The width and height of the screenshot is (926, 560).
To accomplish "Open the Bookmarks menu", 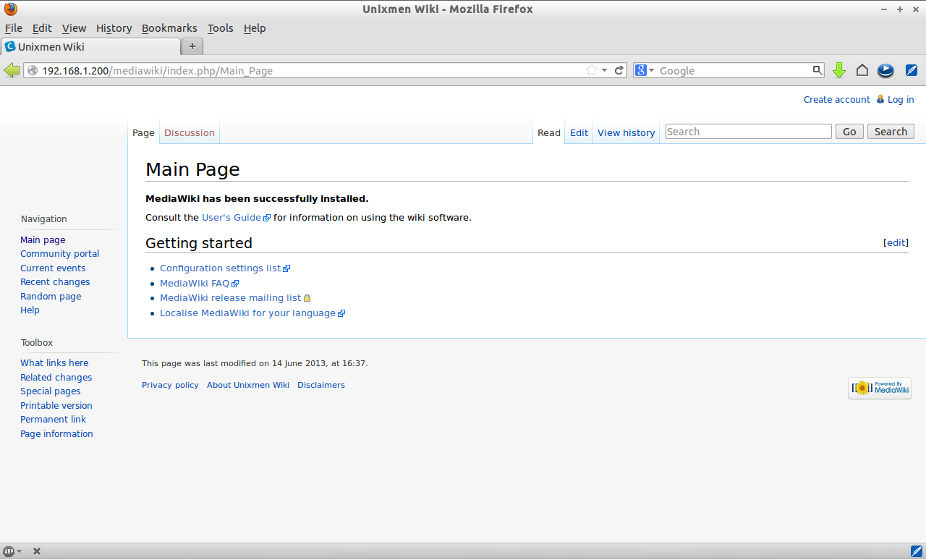I will click(169, 28).
